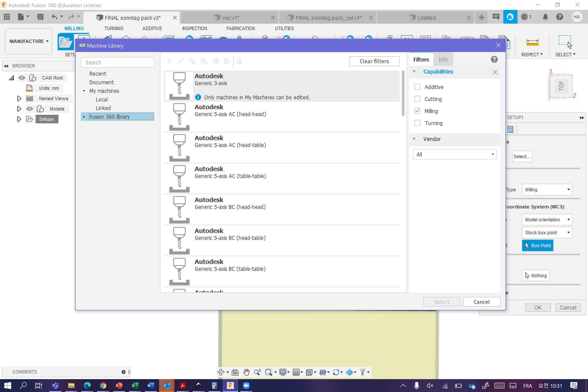Click the Machine Library help question mark
Image resolution: width=588 pixels, height=392 pixels.
pyautogui.click(x=494, y=60)
